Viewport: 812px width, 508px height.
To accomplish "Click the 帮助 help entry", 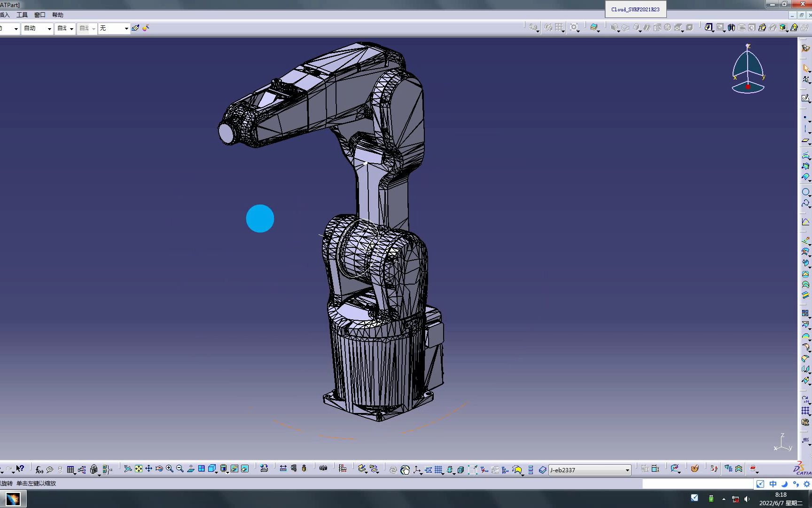I will 58,15.
